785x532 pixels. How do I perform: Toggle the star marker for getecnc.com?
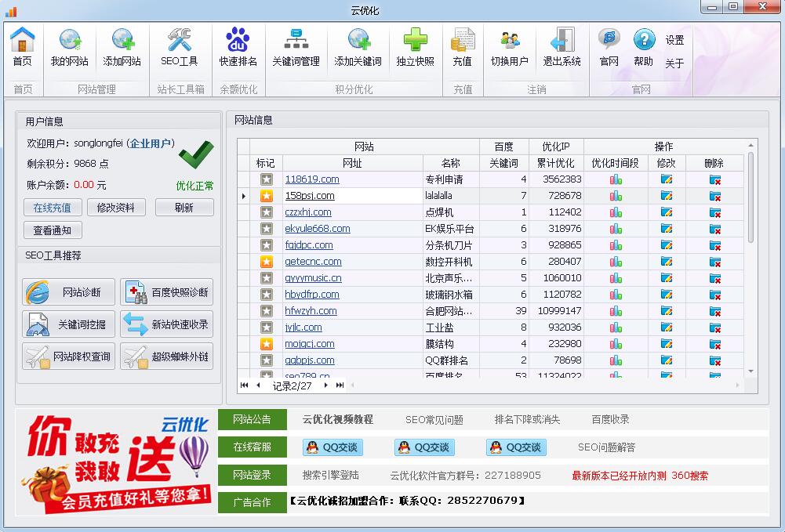click(x=265, y=261)
